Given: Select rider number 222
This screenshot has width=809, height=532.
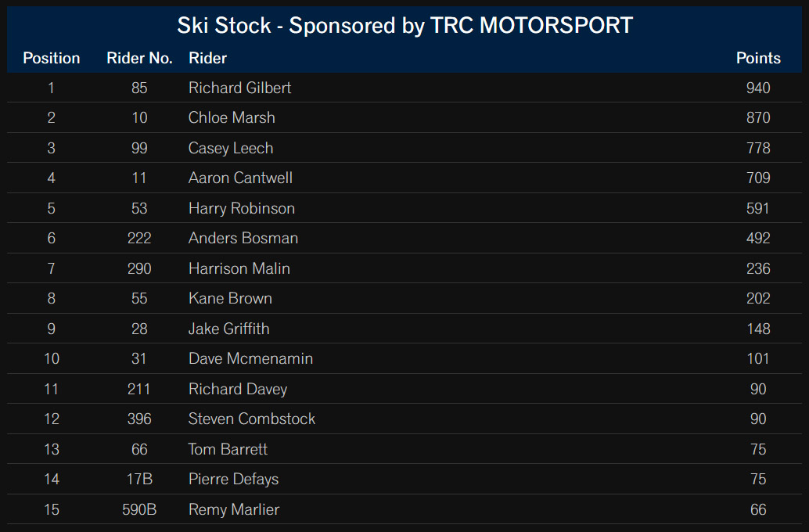Looking at the screenshot, I should (x=139, y=239).
